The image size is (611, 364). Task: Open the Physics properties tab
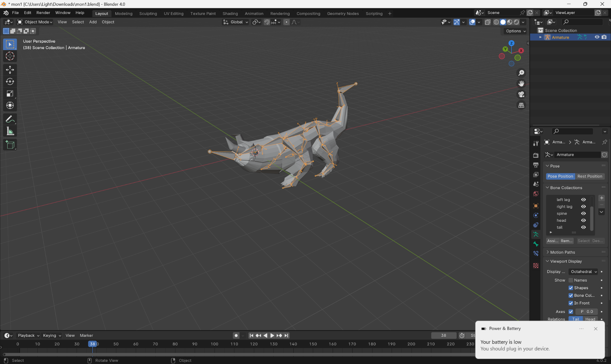click(536, 215)
